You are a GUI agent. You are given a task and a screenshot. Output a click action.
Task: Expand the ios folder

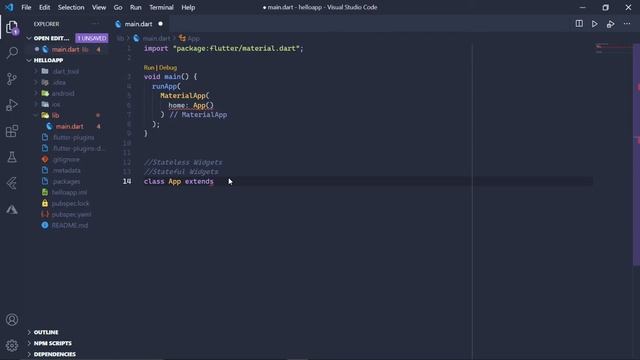[x=36, y=104]
